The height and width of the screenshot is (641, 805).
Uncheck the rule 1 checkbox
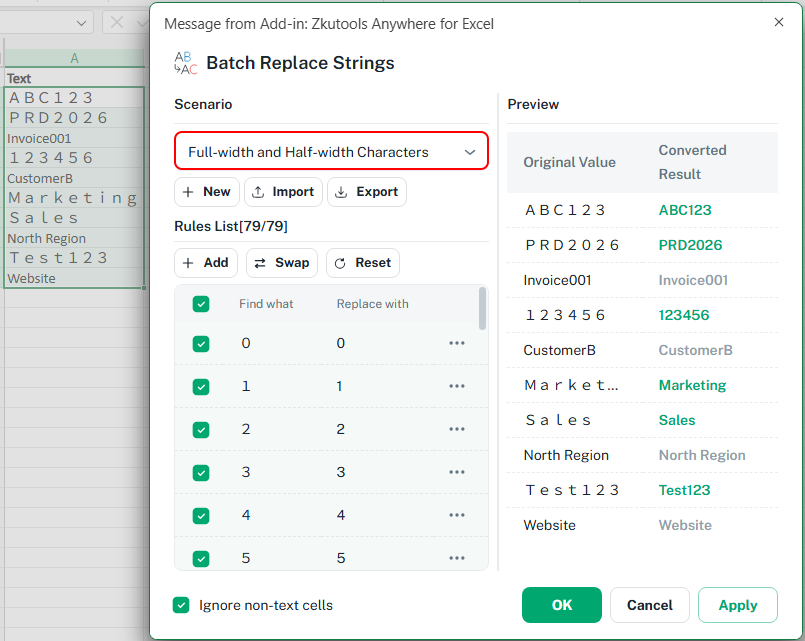[x=201, y=386]
